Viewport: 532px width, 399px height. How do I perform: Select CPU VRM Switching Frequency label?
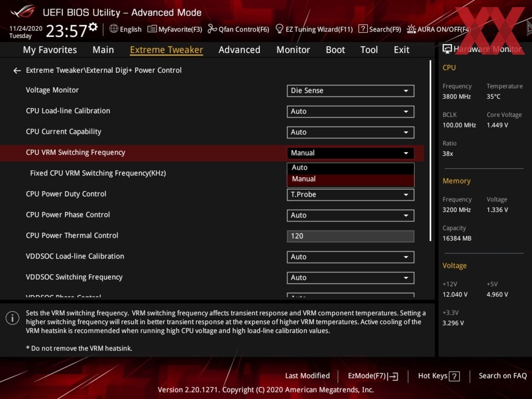pos(75,153)
